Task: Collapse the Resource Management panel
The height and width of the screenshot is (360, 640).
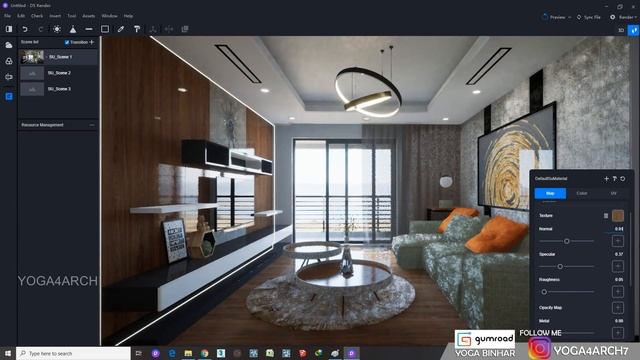Action: (92, 125)
